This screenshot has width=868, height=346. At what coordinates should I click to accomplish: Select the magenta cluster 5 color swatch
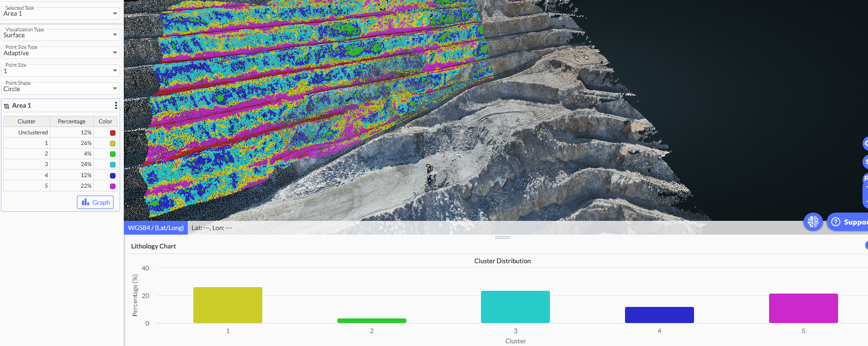[113, 186]
